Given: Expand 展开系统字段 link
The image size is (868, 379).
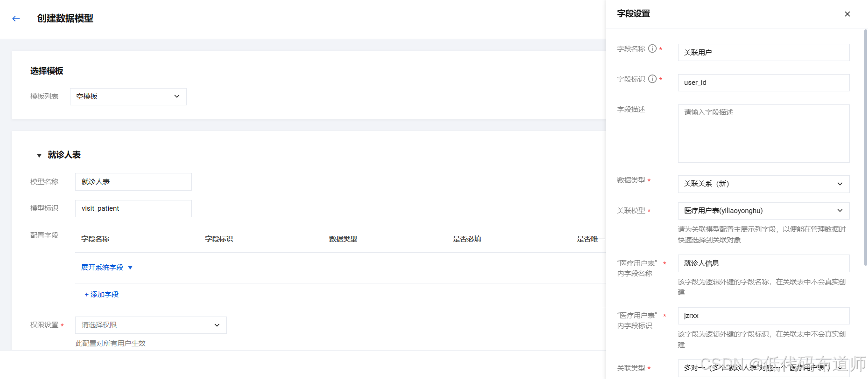Looking at the screenshot, I should tap(102, 267).
